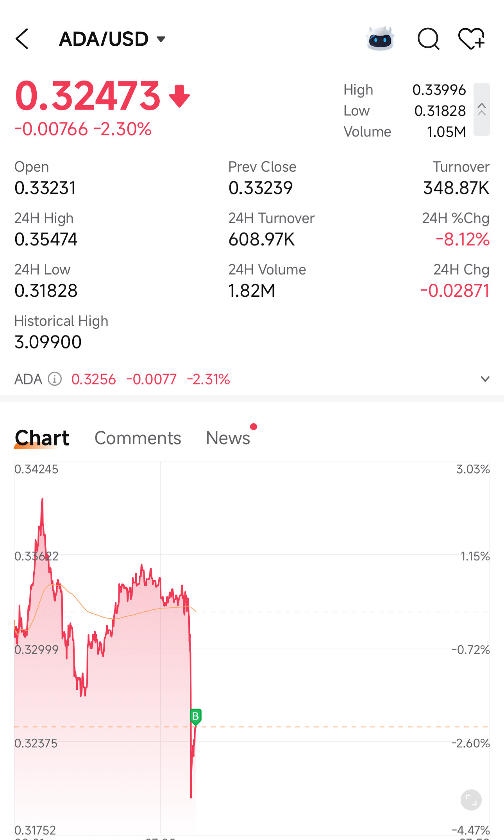Collapse the quote details panel

click(482, 109)
